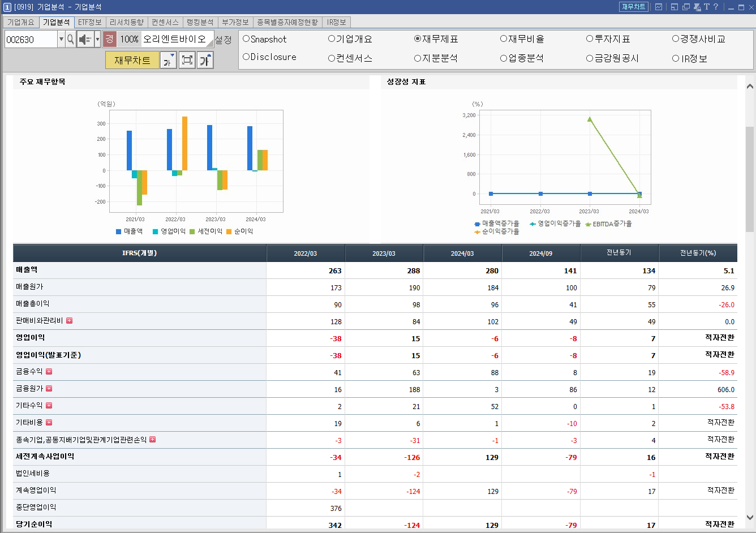This screenshot has height=533, width=756.
Task: Click the EBITDA증가율 legend marker
Action: (x=588, y=224)
